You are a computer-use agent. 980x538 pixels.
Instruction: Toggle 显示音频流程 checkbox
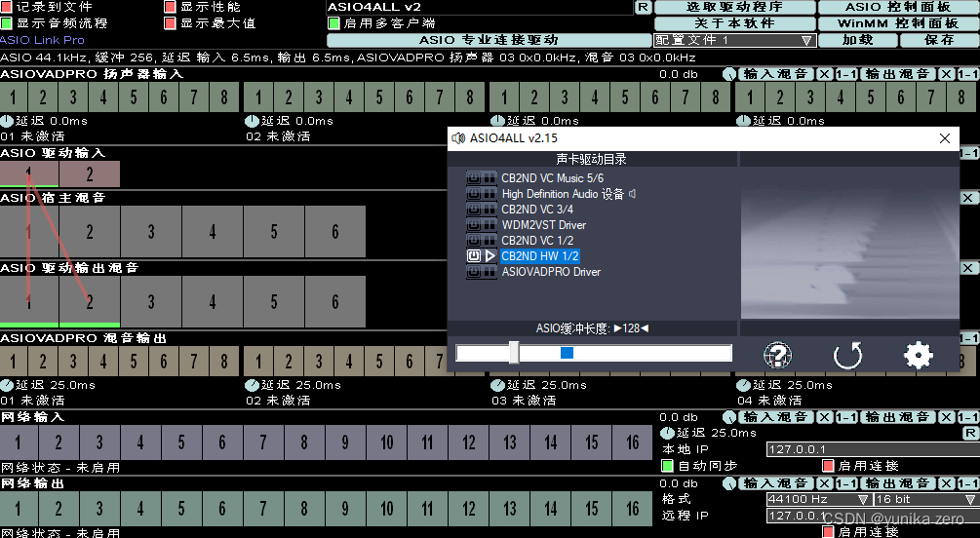point(6,23)
